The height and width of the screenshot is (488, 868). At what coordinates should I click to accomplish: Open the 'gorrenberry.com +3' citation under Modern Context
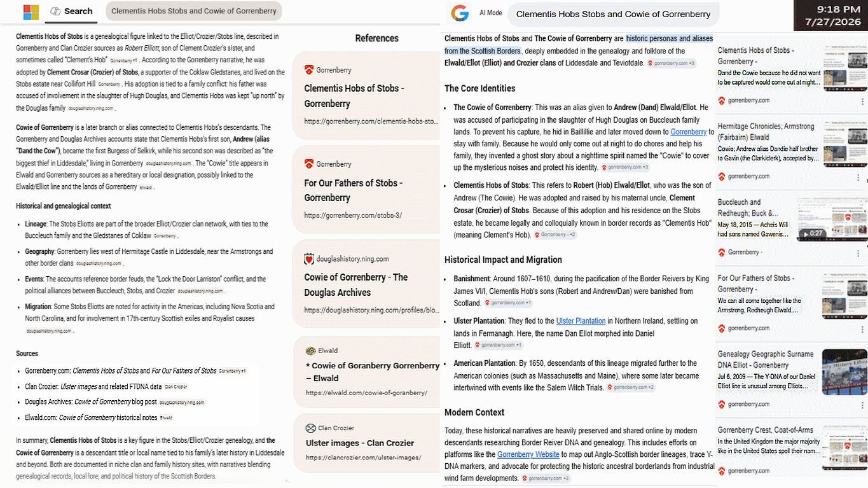[x=546, y=478]
